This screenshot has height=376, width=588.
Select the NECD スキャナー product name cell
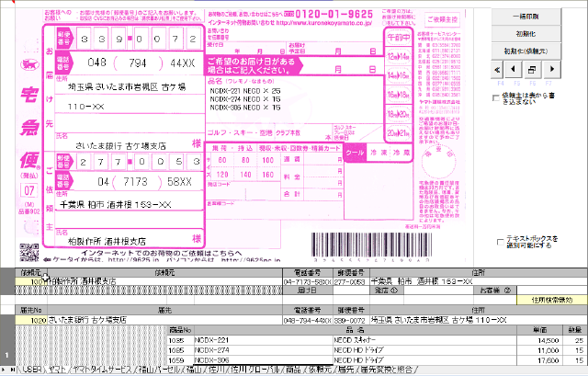pyautogui.click(x=424, y=340)
